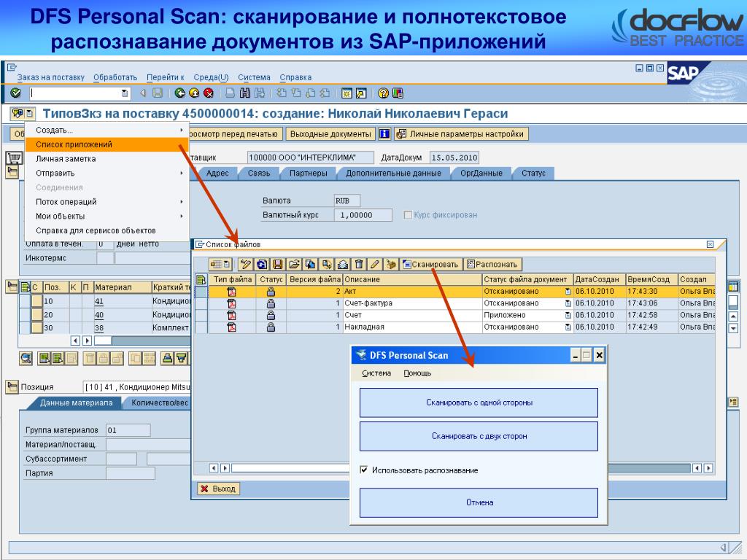The height and width of the screenshot is (560, 747).
Task: Click the select-all icon left of Поз. column
Action: point(25,287)
